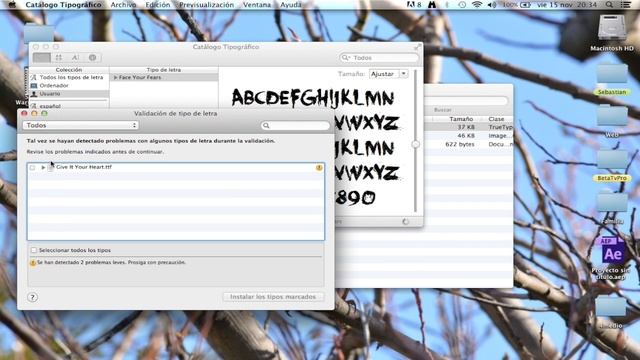Open the Time Machine clock icon
Image resolution: width=640 pixels, height=360 pixels.
pos(462,4)
